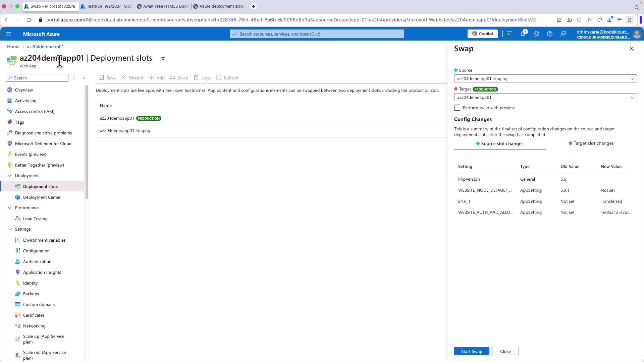Click the az204demoapp01 breadcrumb link
The image size is (644, 362).
pos(45,47)
